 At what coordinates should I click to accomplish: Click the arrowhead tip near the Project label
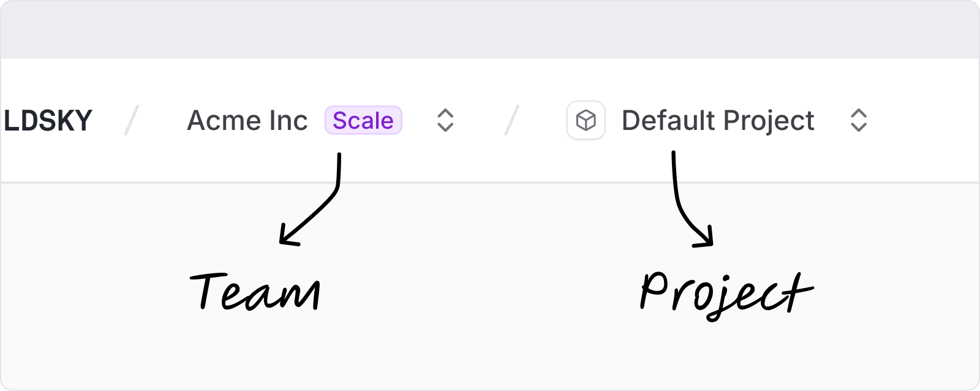tap(711, 245)
